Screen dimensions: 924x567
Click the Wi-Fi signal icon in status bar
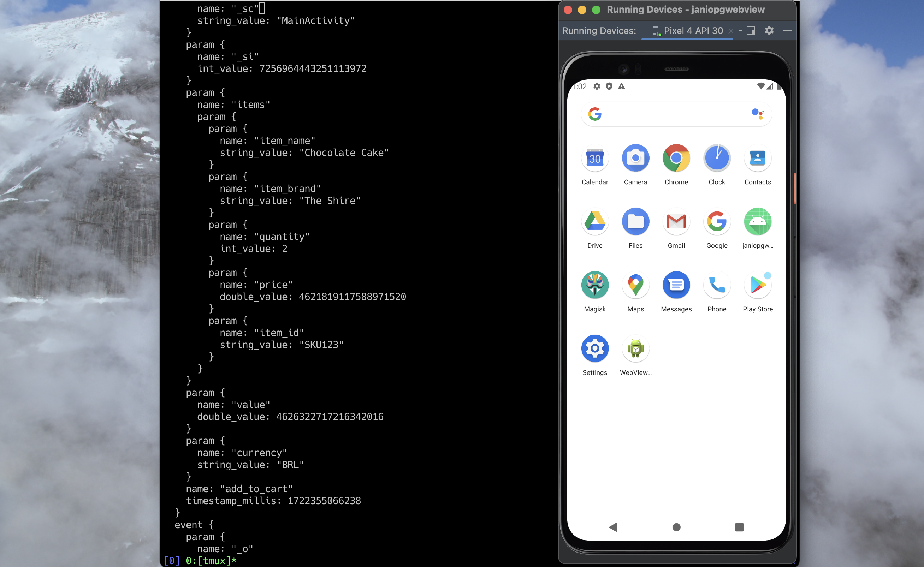(x=760, y=86)
